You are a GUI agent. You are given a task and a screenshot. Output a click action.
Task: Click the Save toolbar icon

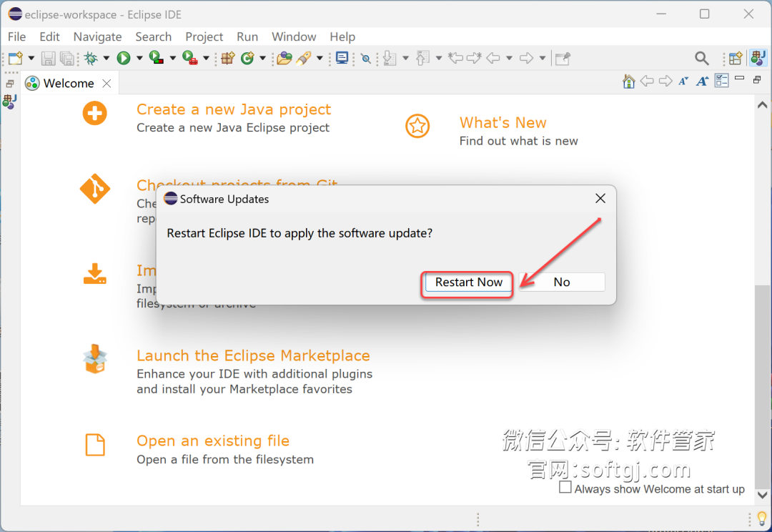tap(49, 58)
